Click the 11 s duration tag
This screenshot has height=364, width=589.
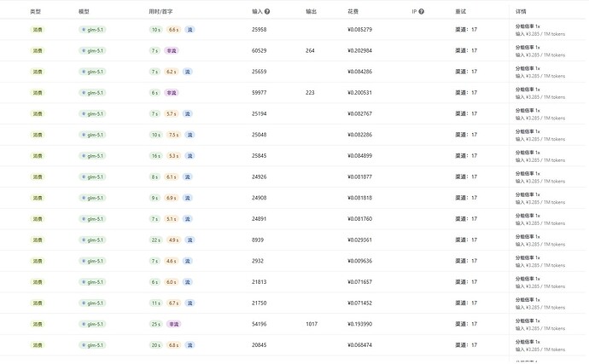point(156,303)
